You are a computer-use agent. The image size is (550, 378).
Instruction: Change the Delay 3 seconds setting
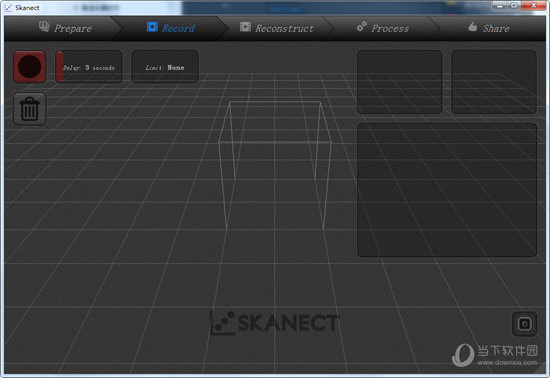[x=89, y=67]
